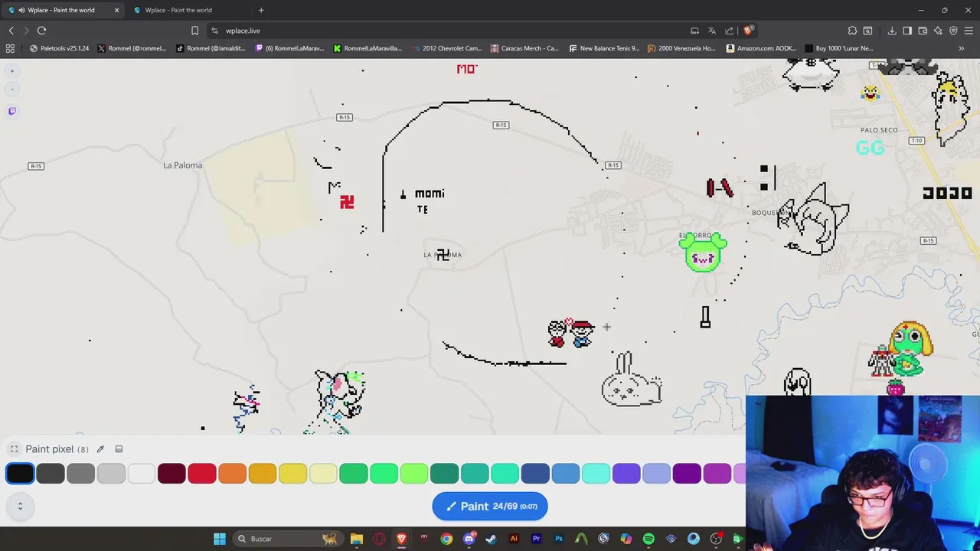Open Photoshop from the taskbar
Viewport: 980px width, 551px height.
(559, 539)
